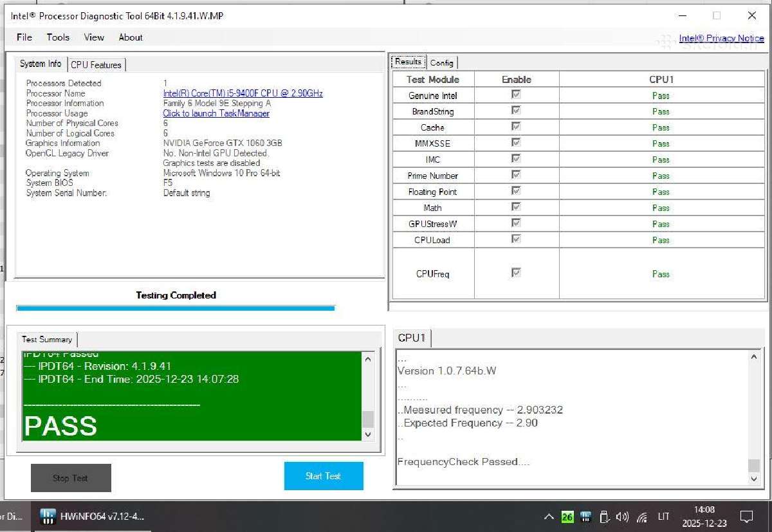Toggle the IMC enable checkbox
The width and height of the screenshot is (772, 532).
point(516,159)
